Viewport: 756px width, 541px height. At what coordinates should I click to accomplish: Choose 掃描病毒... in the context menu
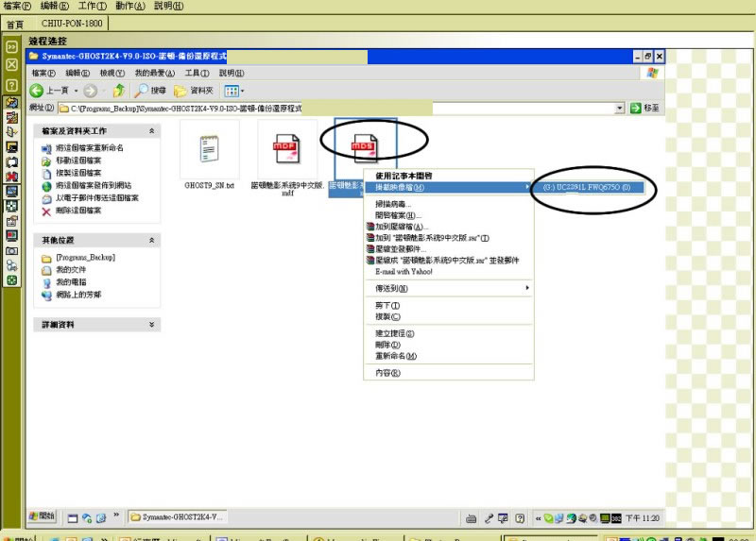point(448,204)
